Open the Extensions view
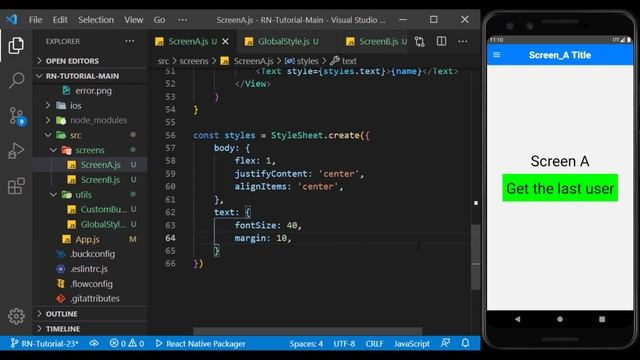 coord(16,186)
